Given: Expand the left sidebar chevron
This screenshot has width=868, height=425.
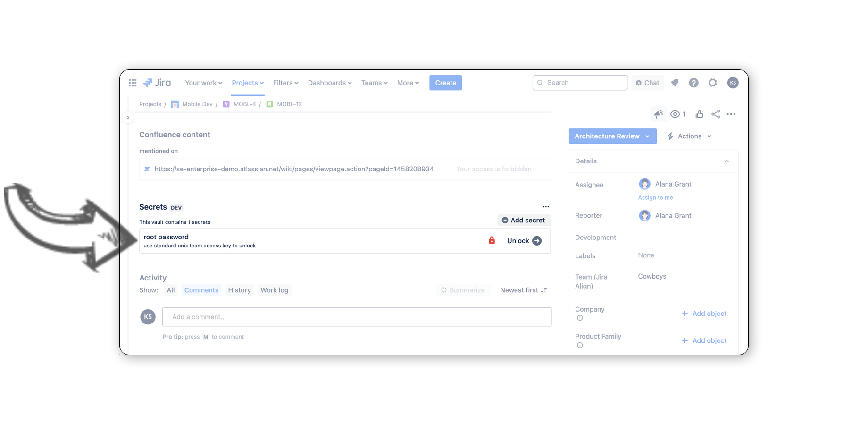Looking at the screenshot, I should pyautogui.click(x=128, y=118).
